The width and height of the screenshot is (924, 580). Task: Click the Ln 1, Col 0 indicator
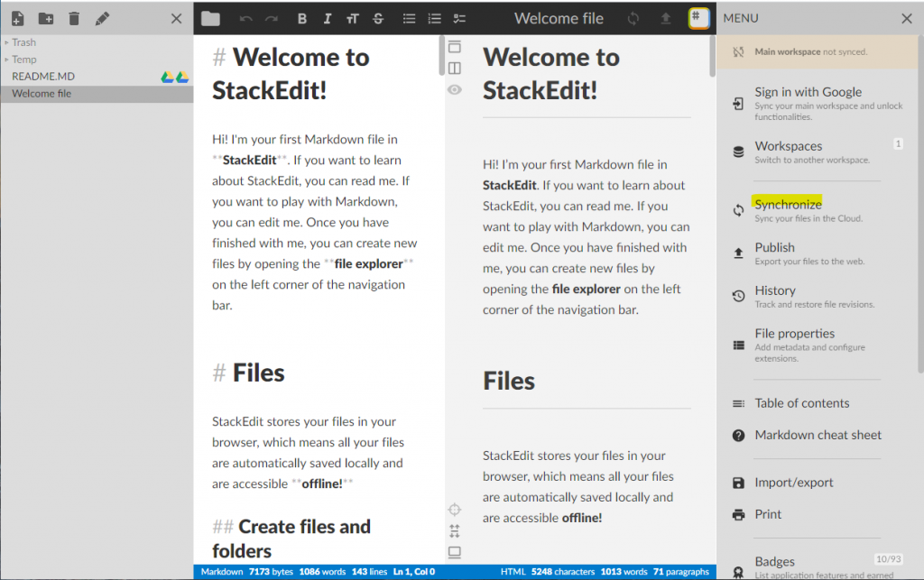pos(414,572)
